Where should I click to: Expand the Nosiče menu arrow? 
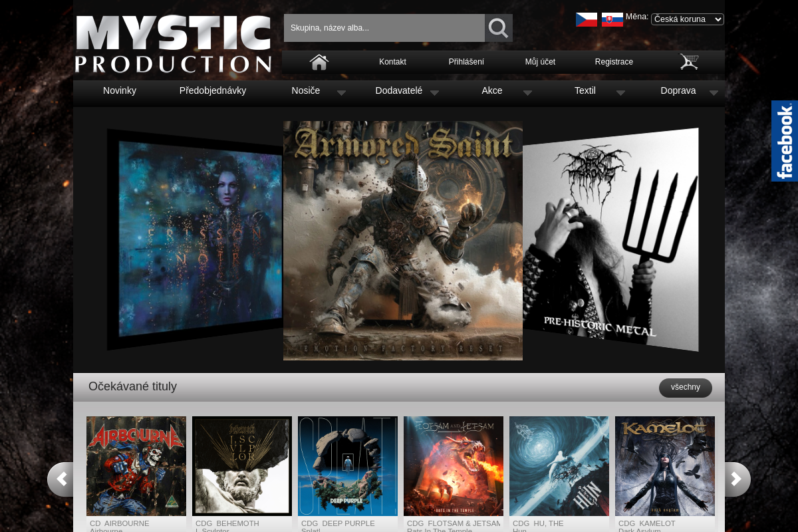coord(341,93)
